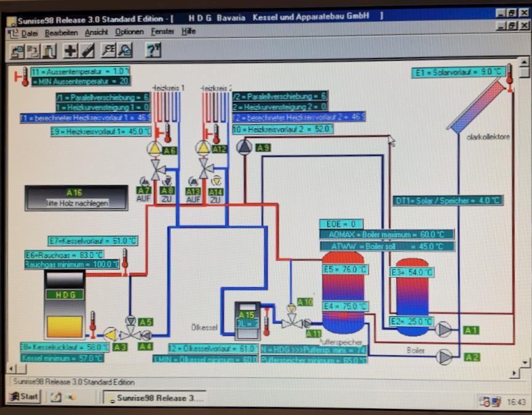The width and height of the screenshot is (532, 415).
Task: Click the red-blue Pufferspeicher tank graphic
Action: click(343, 292)
